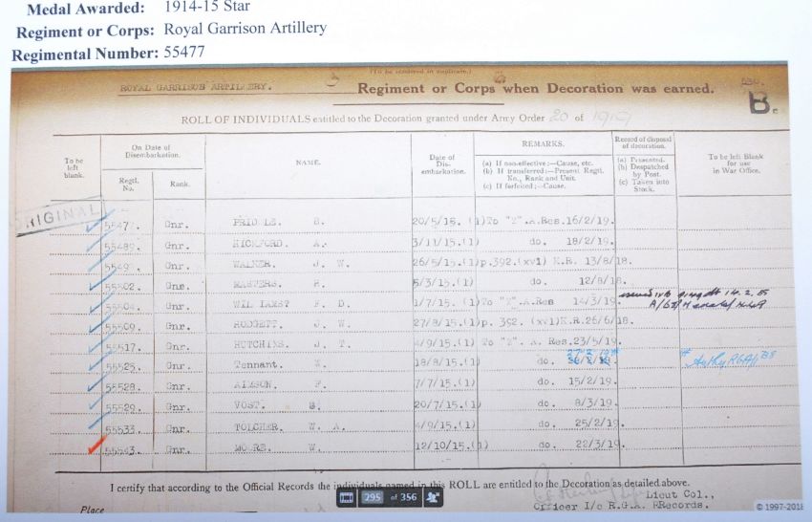This screenshot has width=812, height=522.
Task: Click the large handwritten "B" mark at top right
Action: click(x=759, y=102)
